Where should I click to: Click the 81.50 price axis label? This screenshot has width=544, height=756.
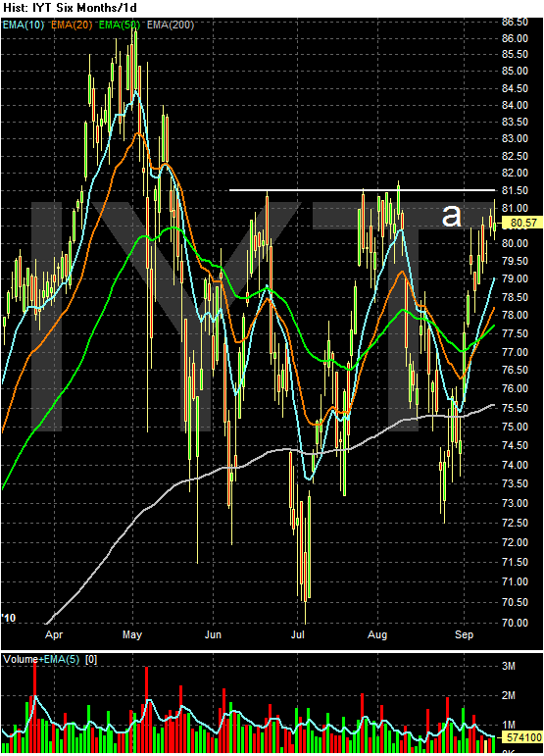(x=516, y=190)
